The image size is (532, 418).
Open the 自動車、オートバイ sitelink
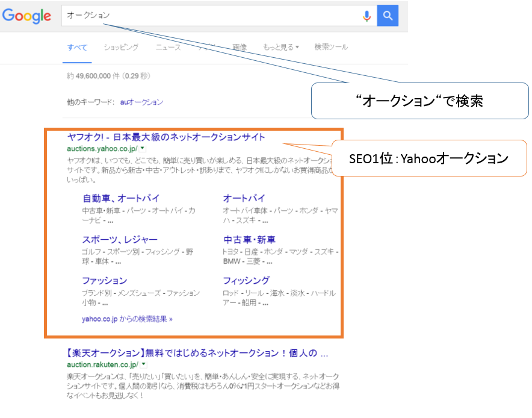[121, 198]
